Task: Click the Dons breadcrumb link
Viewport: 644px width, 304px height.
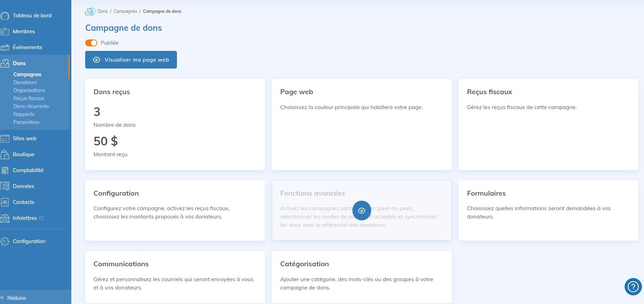Action: click(x=102, y=11)
